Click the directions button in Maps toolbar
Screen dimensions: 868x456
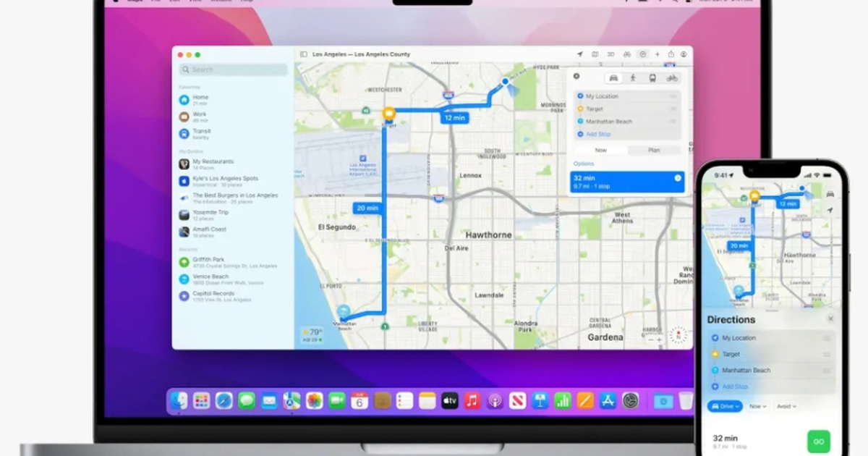[643, 54]
